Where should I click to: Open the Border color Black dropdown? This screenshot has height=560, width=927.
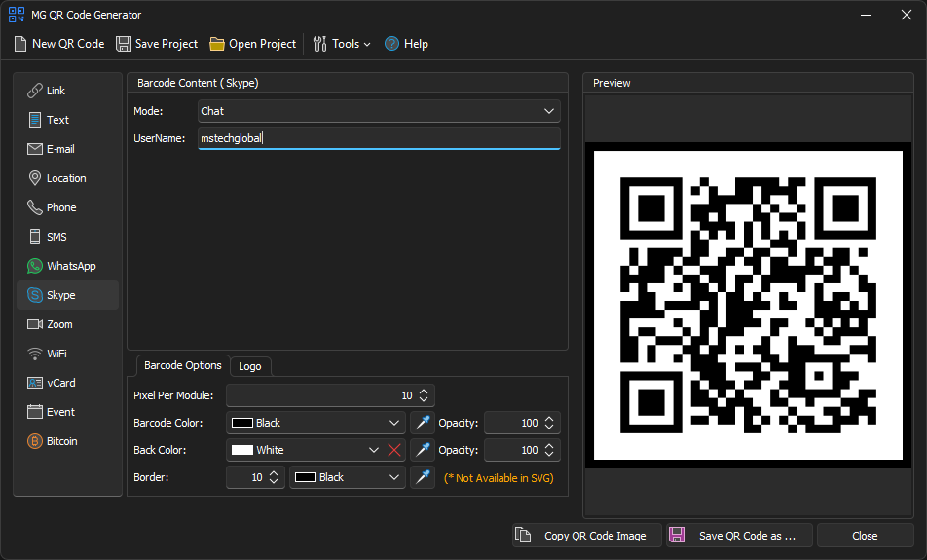(347, 477)
